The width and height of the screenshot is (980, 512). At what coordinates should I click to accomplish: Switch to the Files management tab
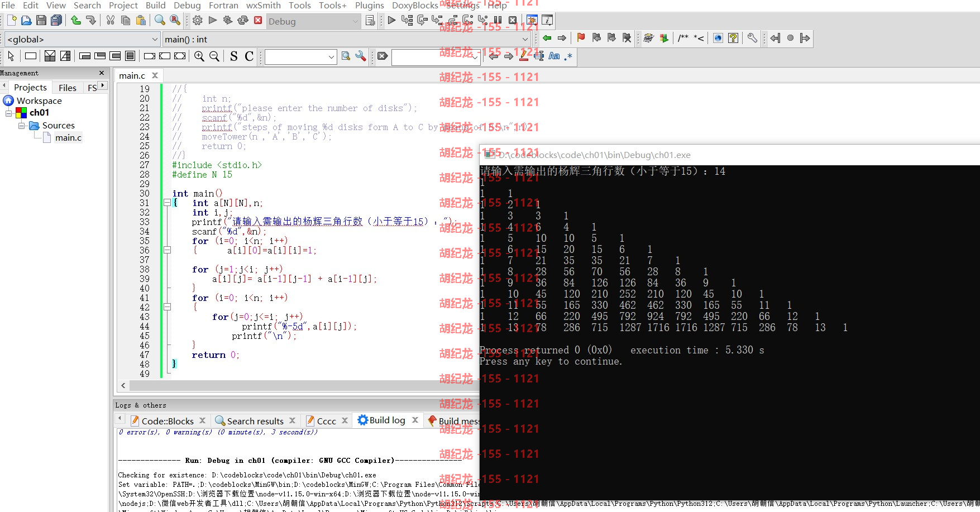(68, 88)
